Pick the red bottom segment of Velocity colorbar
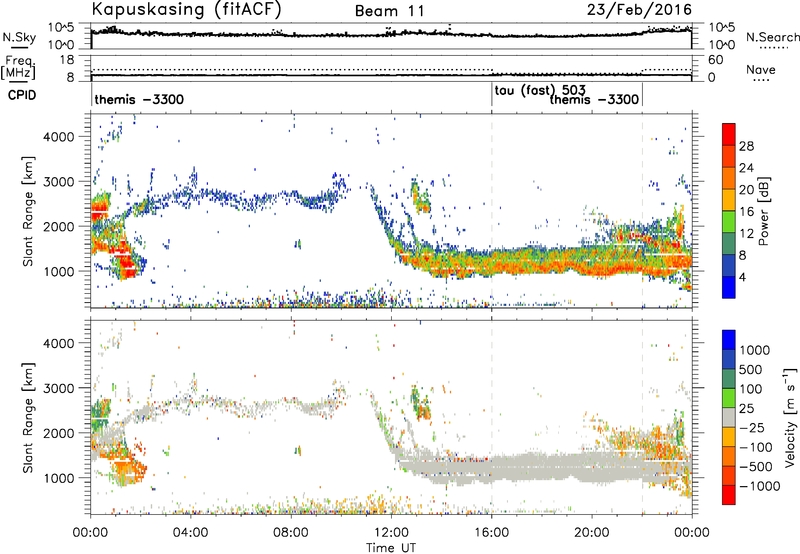Viewport: 800px width, 554px height. (x=729, y=495)
